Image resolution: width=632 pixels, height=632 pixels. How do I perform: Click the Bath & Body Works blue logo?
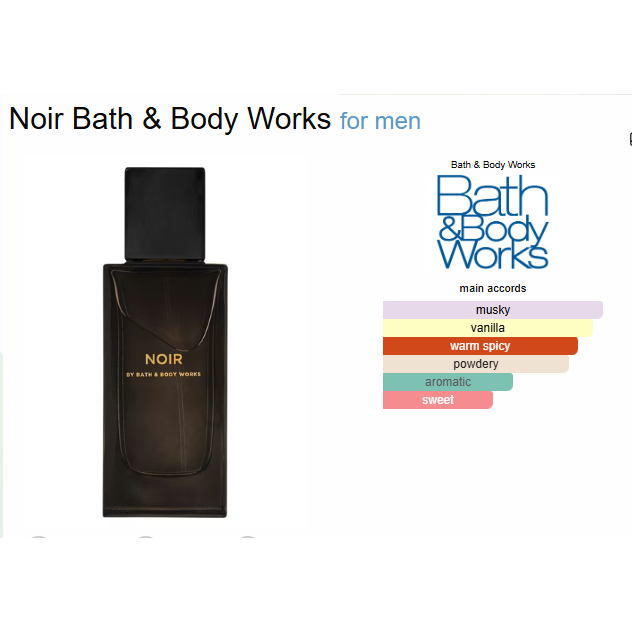(493, 222)
